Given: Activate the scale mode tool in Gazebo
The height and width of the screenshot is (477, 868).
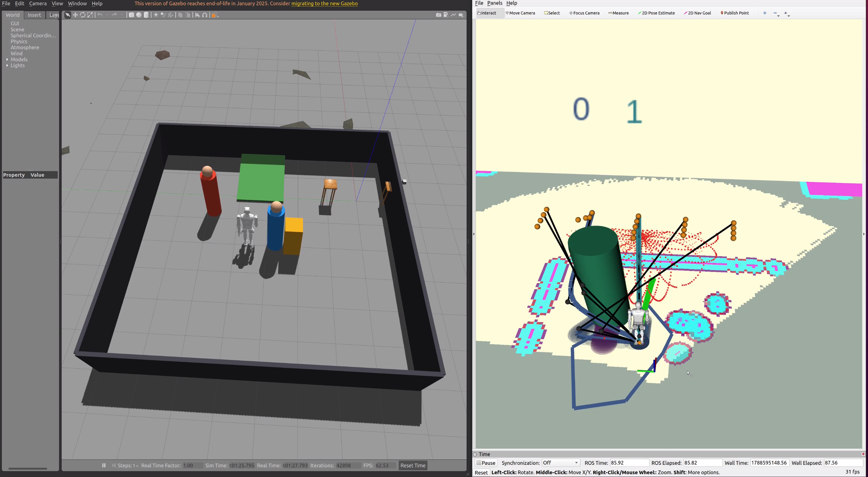Looking at the screenshot, I should pos(90,15).
